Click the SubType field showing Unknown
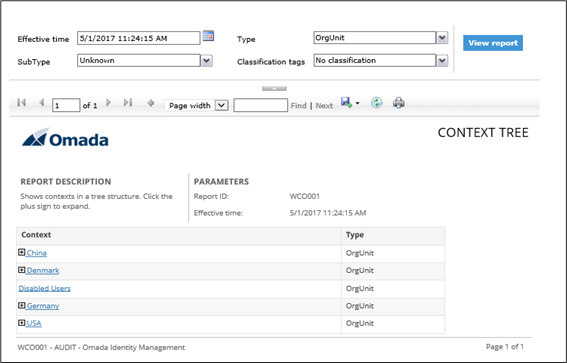This screenshot has height=363, width=567. tap(138, 60)
